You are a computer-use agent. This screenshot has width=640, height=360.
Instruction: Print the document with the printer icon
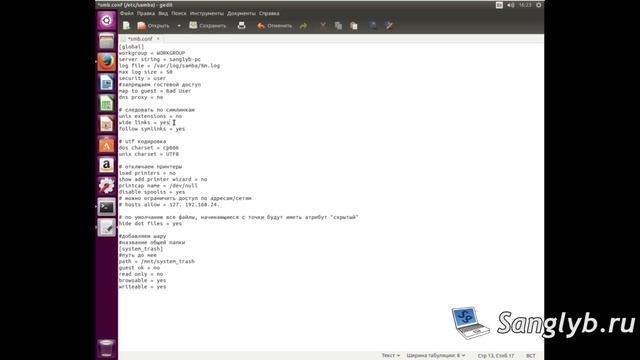(x=242, y=26)
